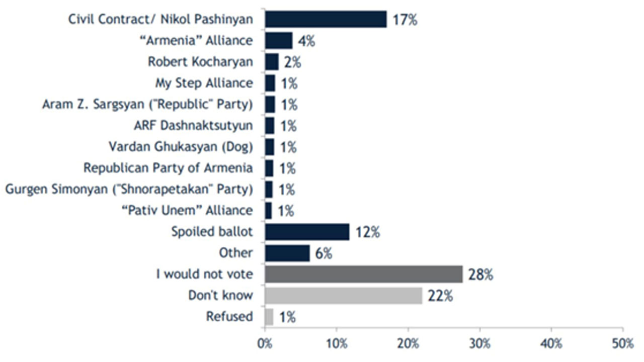
Task: Click the My Step Alliance label
Action: (204, 82)
